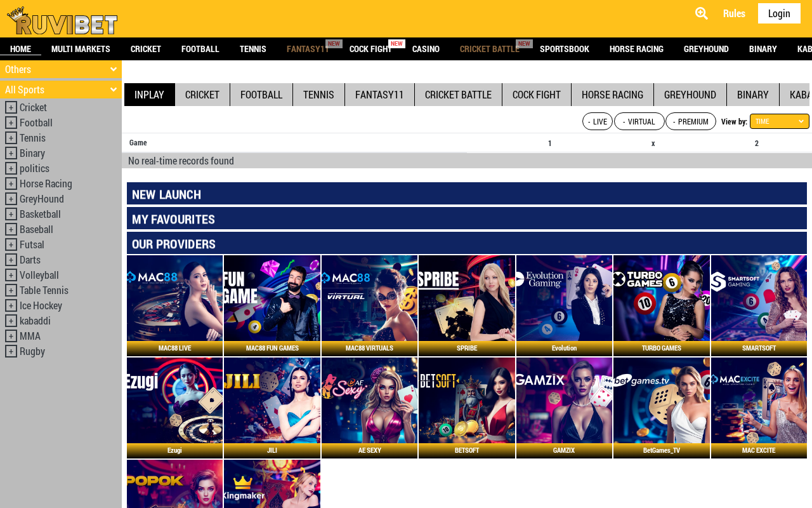Click the RuviBet crown logo
This screenshot has width=812, height=508.
tap(62, 20)
